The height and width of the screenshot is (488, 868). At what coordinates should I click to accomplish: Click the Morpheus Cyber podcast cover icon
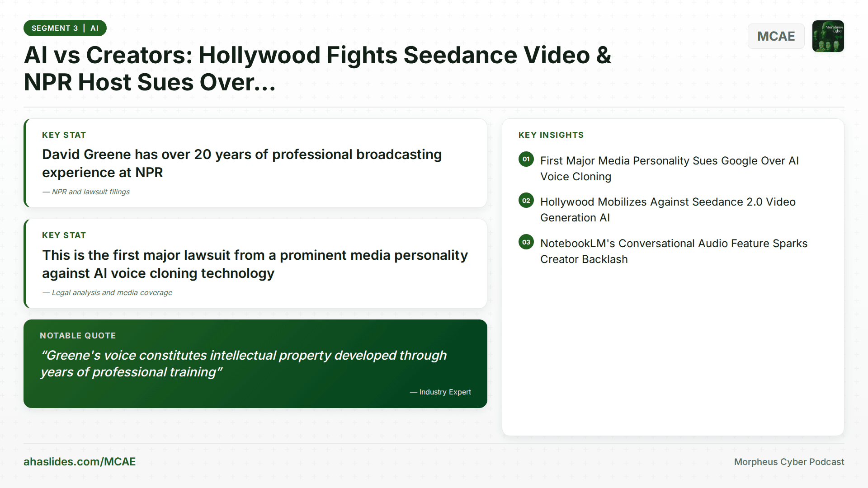[x=828, y=36]
